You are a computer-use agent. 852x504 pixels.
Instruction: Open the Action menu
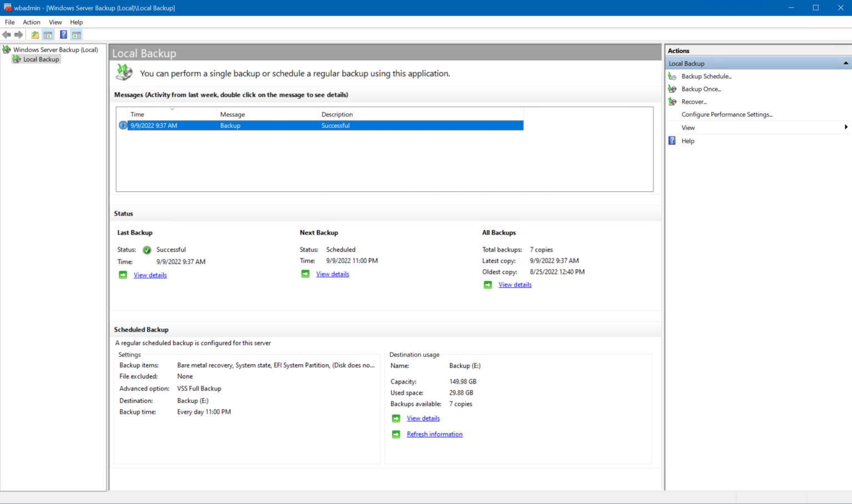point(31,22)
